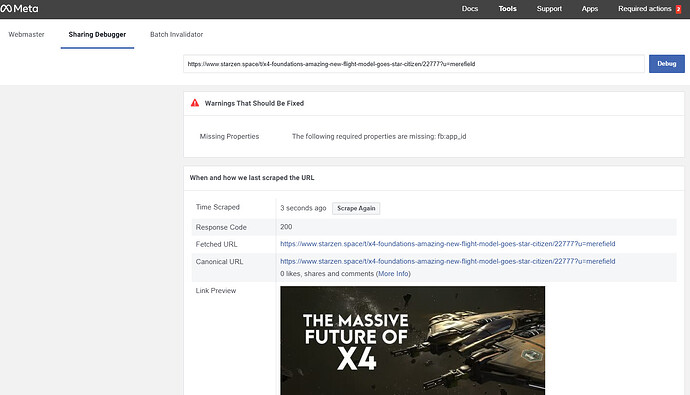Click the Meta logo

(x=19, y=8)
